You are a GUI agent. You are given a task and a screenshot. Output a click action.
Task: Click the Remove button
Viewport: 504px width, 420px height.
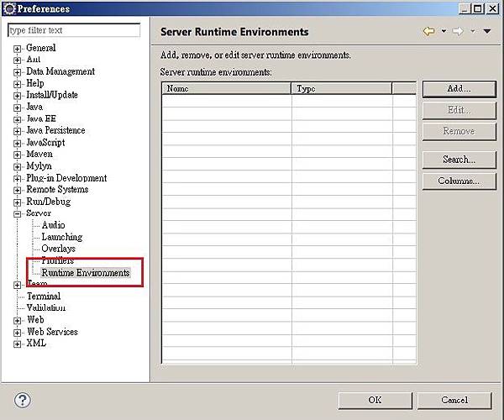tap(459, 131)
